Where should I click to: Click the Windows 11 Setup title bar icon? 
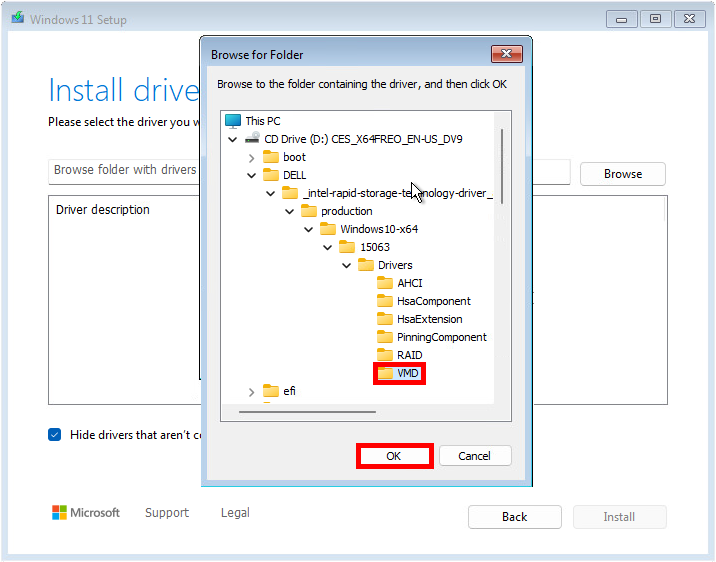point(18,18)
